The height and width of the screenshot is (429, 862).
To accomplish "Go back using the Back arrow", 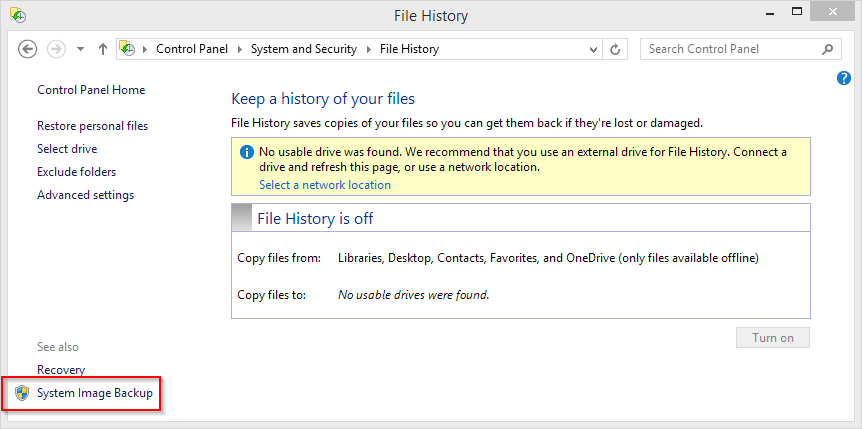I will (x=28, y=49).
